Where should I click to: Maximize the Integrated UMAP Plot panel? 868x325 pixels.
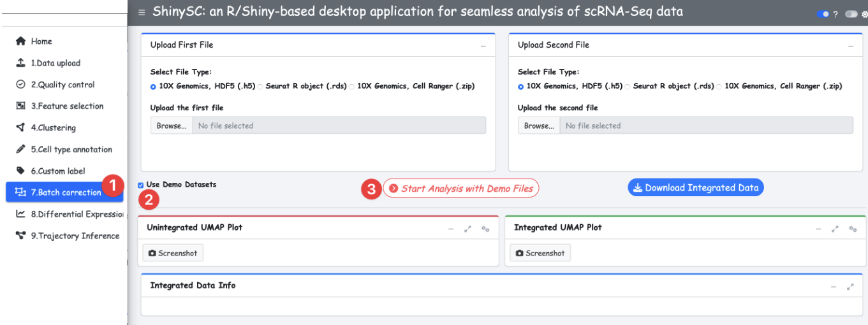click(x=835, y=229)
